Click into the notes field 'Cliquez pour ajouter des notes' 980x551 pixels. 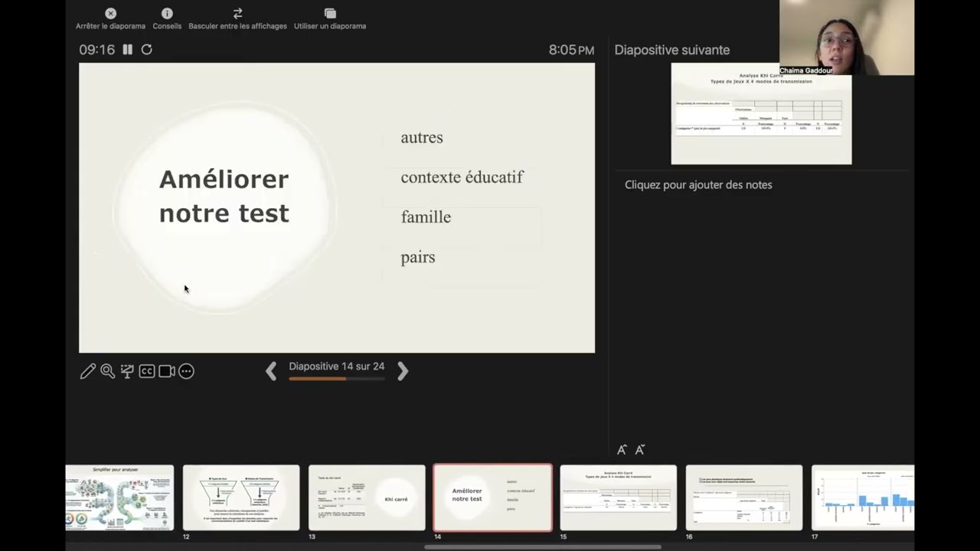click(x=698, y=184)
